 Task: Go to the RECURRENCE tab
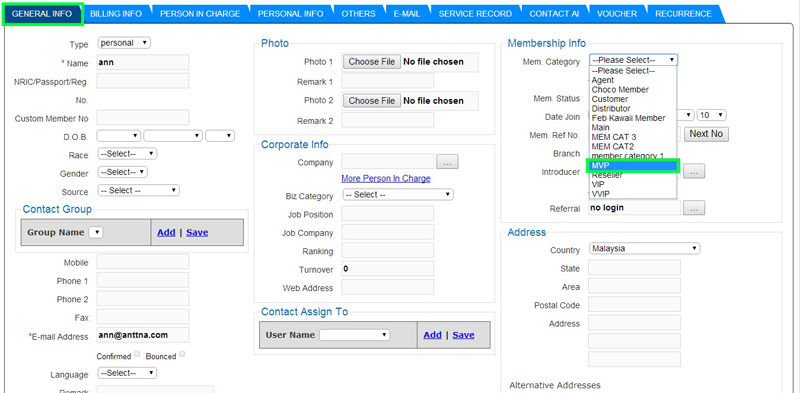[683, 14]
